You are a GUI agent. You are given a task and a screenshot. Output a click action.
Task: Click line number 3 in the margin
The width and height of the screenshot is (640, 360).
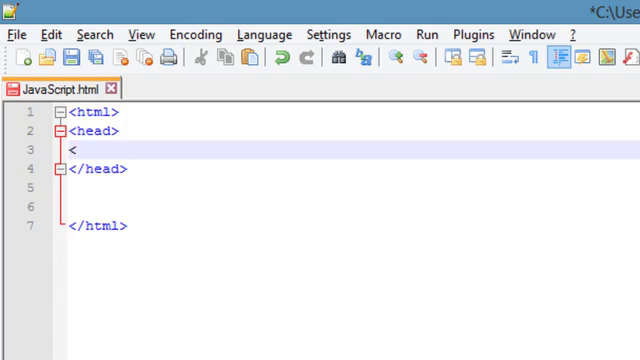point(31,150)
